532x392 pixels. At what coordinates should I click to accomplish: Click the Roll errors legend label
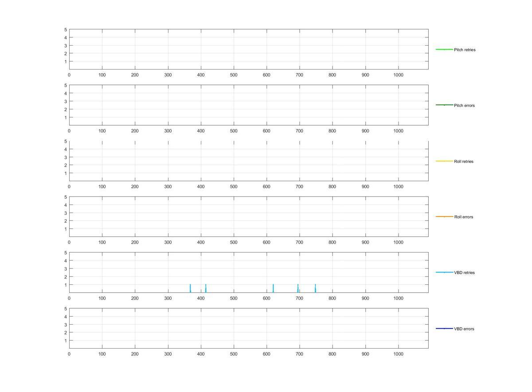463,217
